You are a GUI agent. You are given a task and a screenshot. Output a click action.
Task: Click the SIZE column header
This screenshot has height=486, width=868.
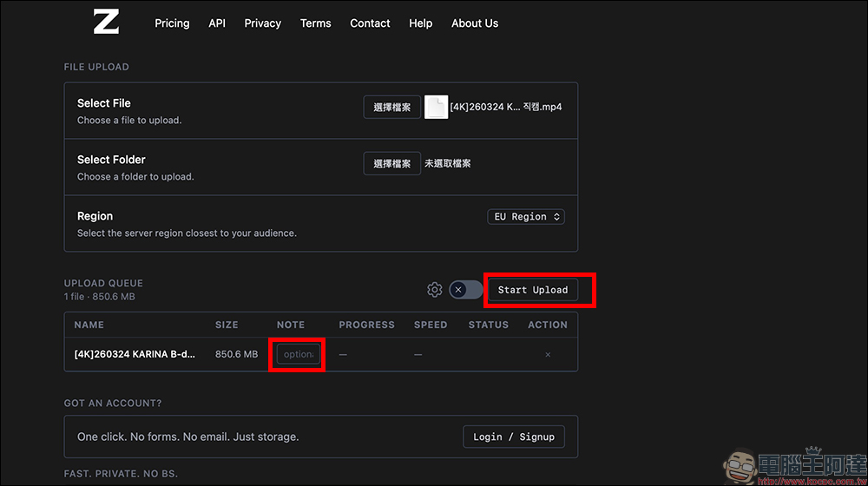pyautogui.click(x=227, y=325)
